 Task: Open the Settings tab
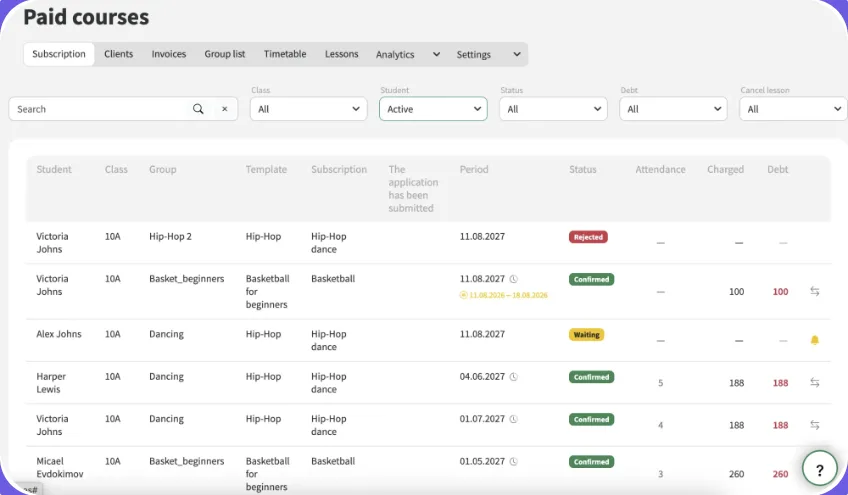coord(473,54)
